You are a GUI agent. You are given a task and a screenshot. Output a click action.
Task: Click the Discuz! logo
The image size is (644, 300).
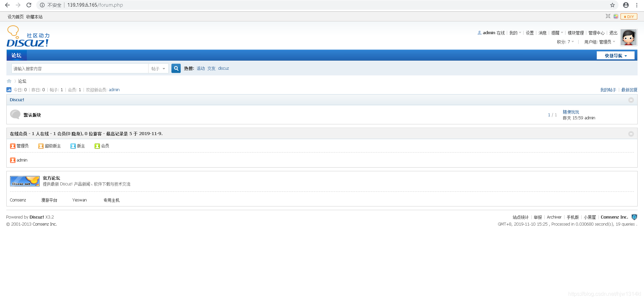[x=28, y=37]
